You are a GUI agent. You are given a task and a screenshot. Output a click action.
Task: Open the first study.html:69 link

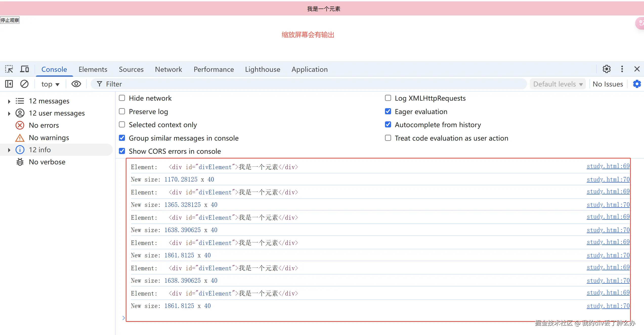608,166
